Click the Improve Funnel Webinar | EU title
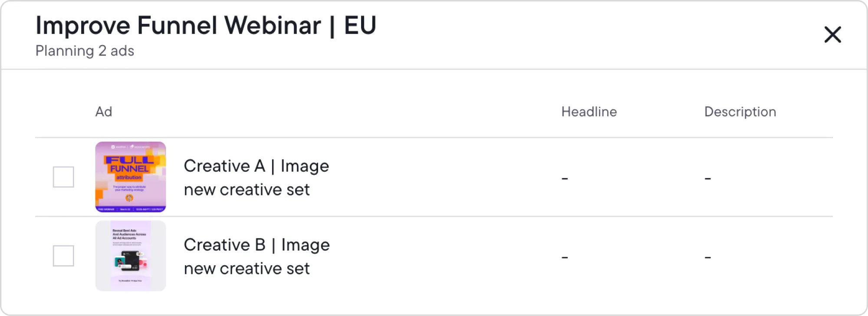This screenshot has width=868, height=316. [x=206, y=26]
